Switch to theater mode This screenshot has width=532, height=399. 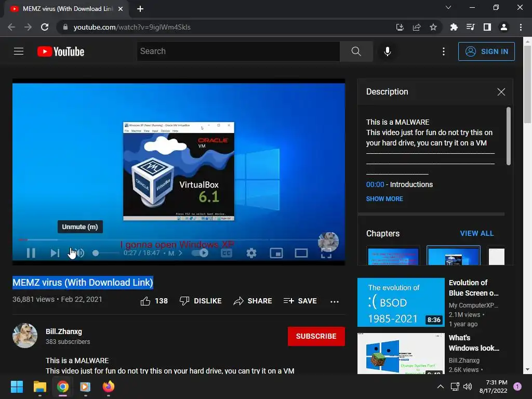click(x=301, y=253)
